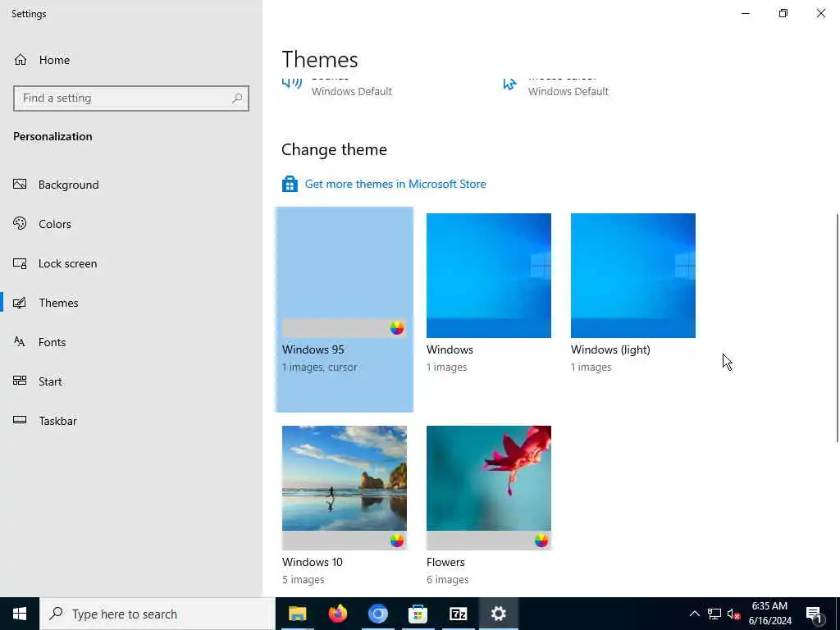Click the '5 images' text under Windows 10
Viewport: 840px width, 630px height.
[x=304, y=580]
